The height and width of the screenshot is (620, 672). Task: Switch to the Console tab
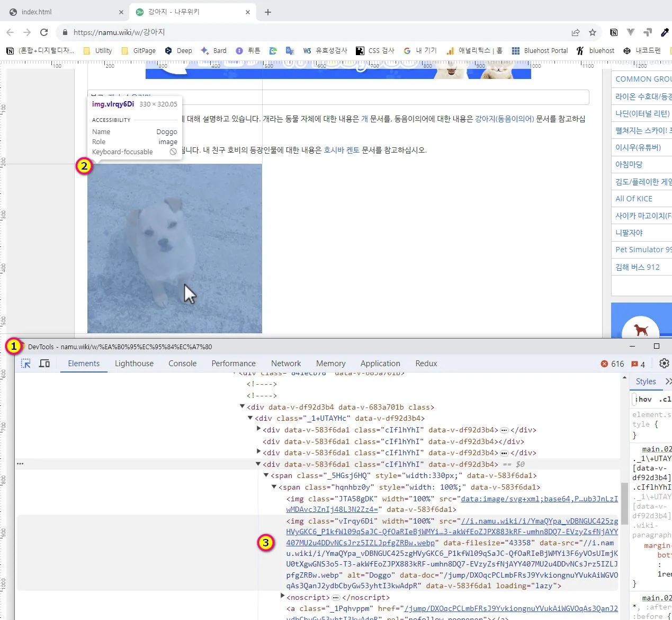point(182,364)
